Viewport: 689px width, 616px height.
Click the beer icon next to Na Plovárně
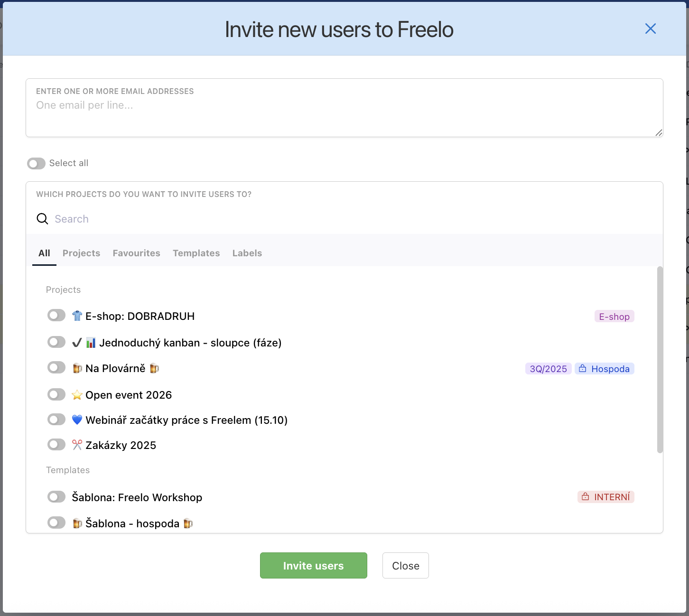coord(77,368)
